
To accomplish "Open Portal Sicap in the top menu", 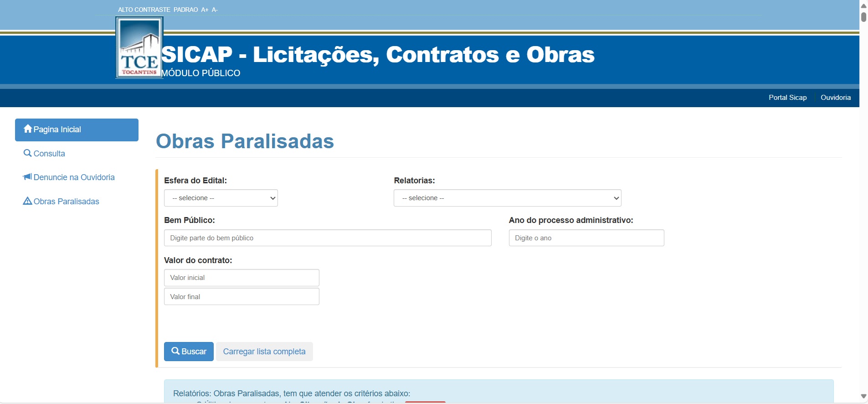I will (x=787, y=98).
